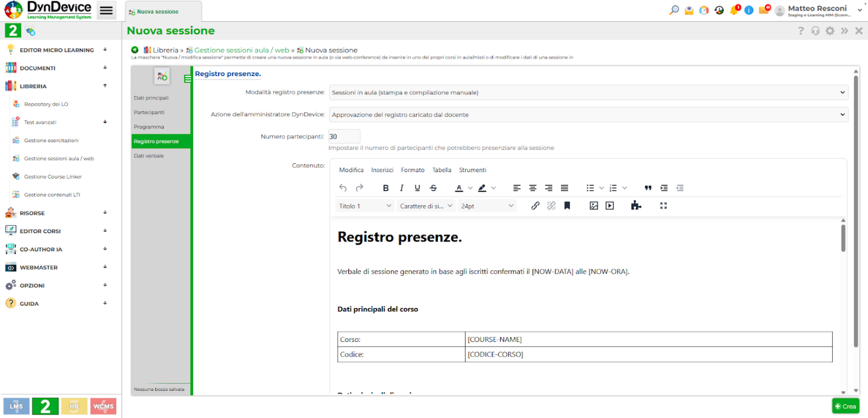Switch editor to fullscreen mode
Viewport: 868px width, 418px height.
(663, 206)
